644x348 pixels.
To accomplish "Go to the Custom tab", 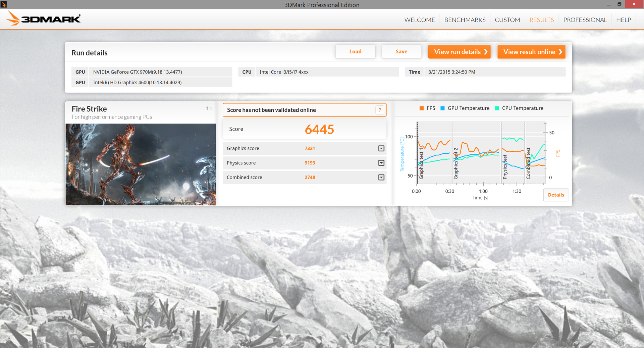I will 507,20.
